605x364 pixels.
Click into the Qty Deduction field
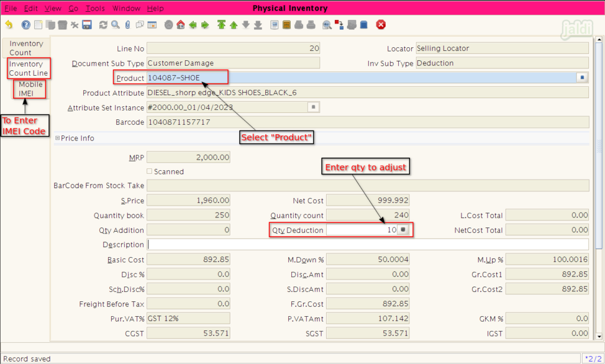point(362,230)
